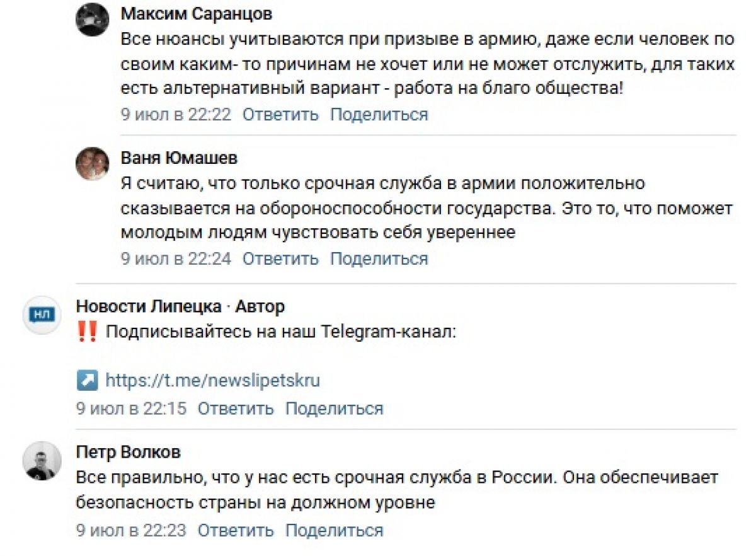Share Петр Волков's comment
Screen dimensions: 756x556
tap(335, 530)
